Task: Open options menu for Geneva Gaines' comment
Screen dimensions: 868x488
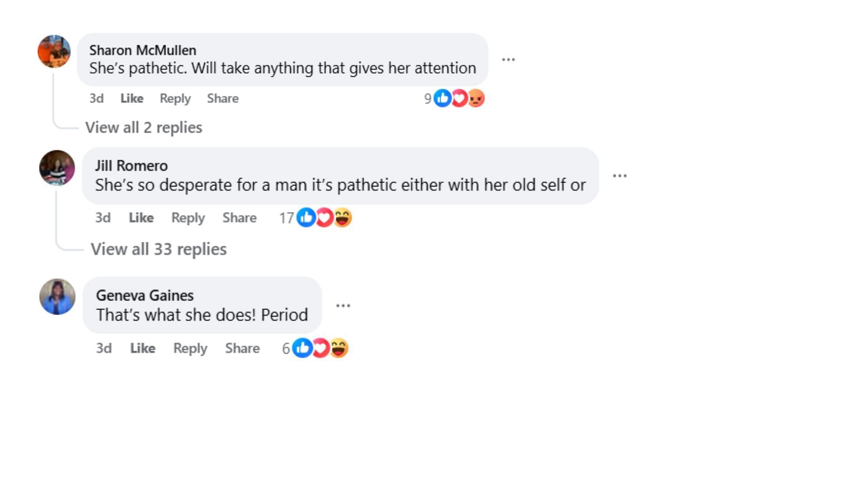Action: [x=343, y=306]
